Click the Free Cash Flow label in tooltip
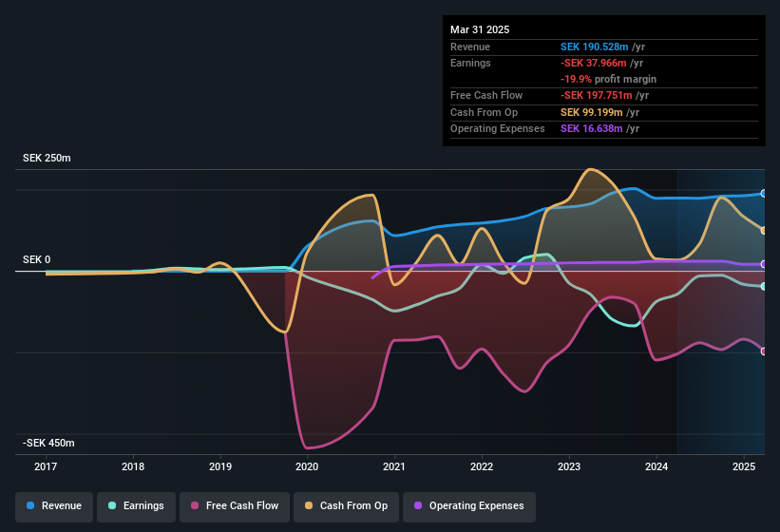Image resolution: width=780 pixels, height=532 pixels. coord(486,95)
